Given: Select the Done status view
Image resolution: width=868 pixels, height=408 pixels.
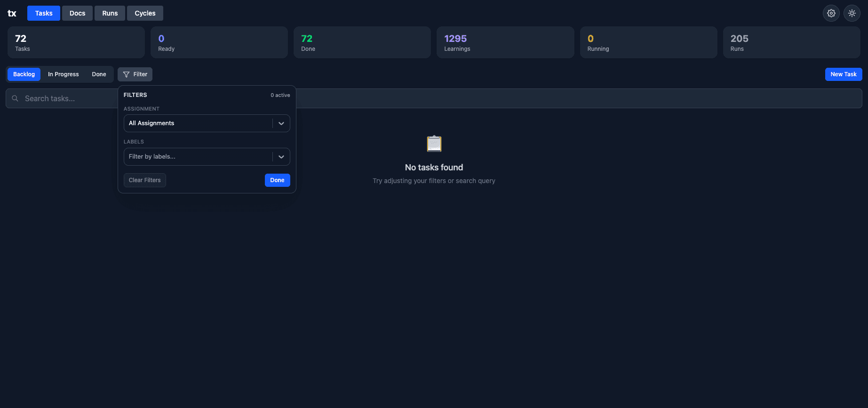Looking at the screenshot, I should [x=99, y=74].
